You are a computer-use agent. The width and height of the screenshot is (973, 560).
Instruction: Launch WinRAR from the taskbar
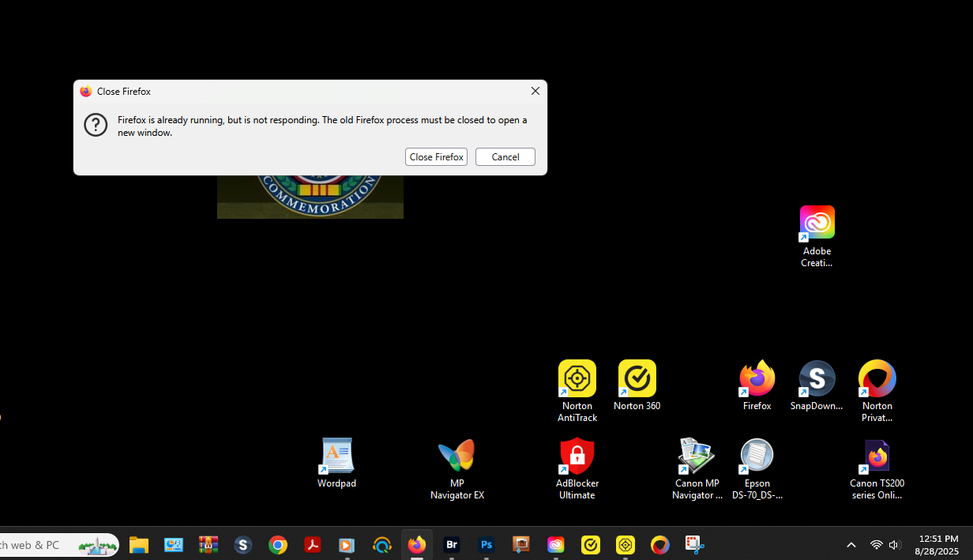click(x=208, y=545)
